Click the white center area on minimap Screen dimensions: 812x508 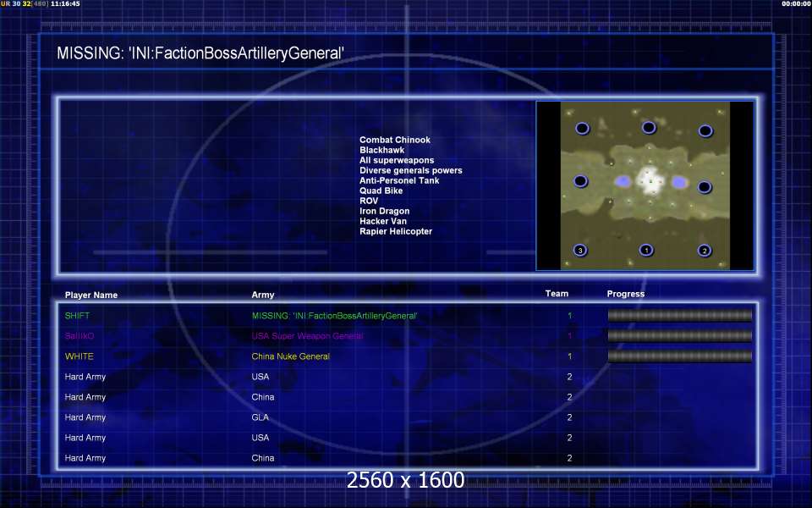pyautogui.click(x=650, y=181)
